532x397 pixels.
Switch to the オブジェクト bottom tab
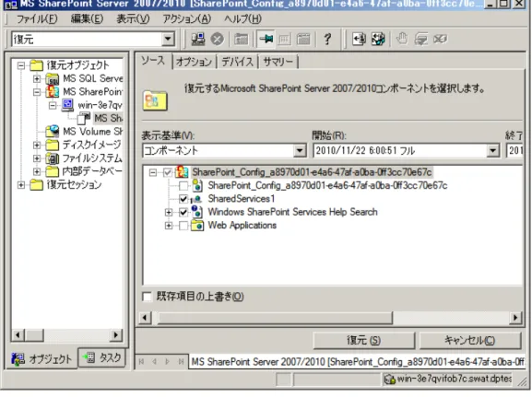tap(41, 358)
